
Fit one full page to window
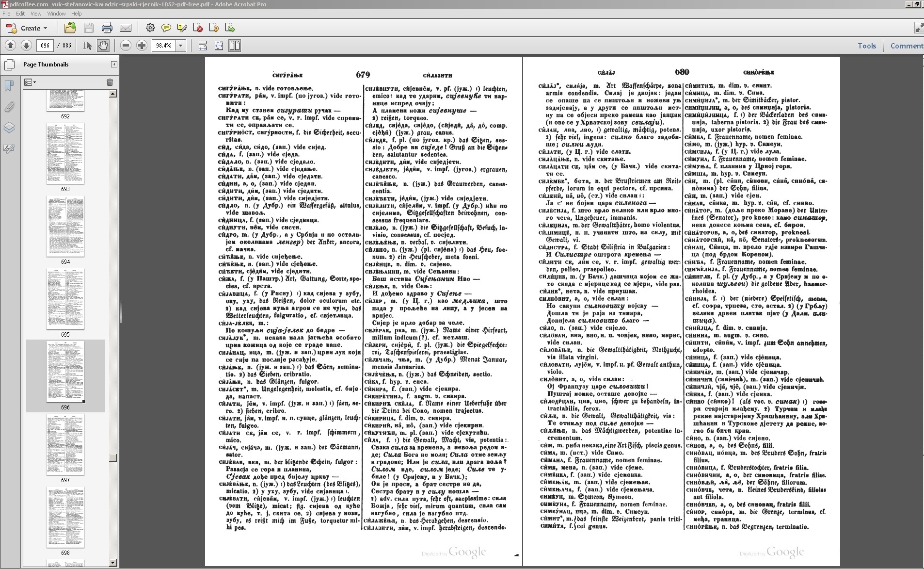(x=219, y=46)
